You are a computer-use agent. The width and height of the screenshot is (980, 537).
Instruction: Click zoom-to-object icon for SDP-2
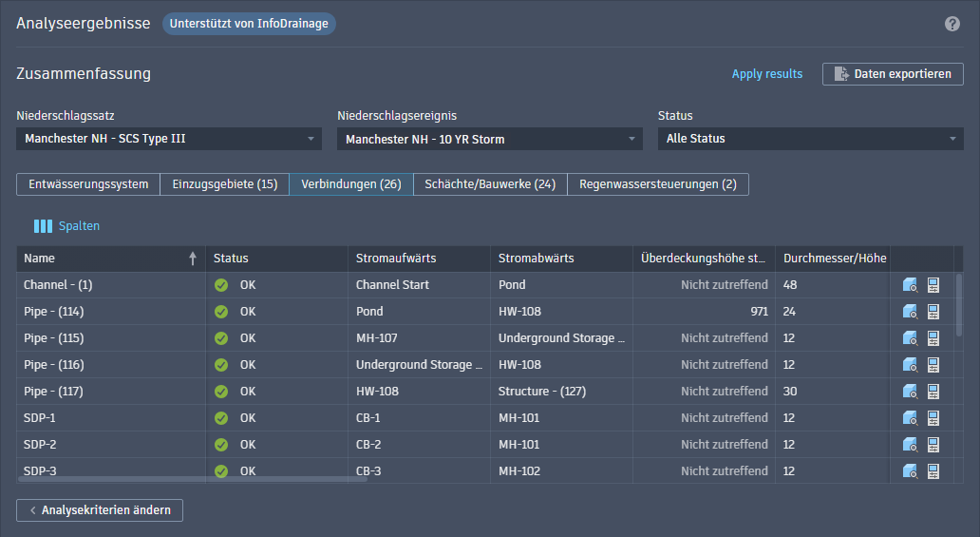point(910,445)
